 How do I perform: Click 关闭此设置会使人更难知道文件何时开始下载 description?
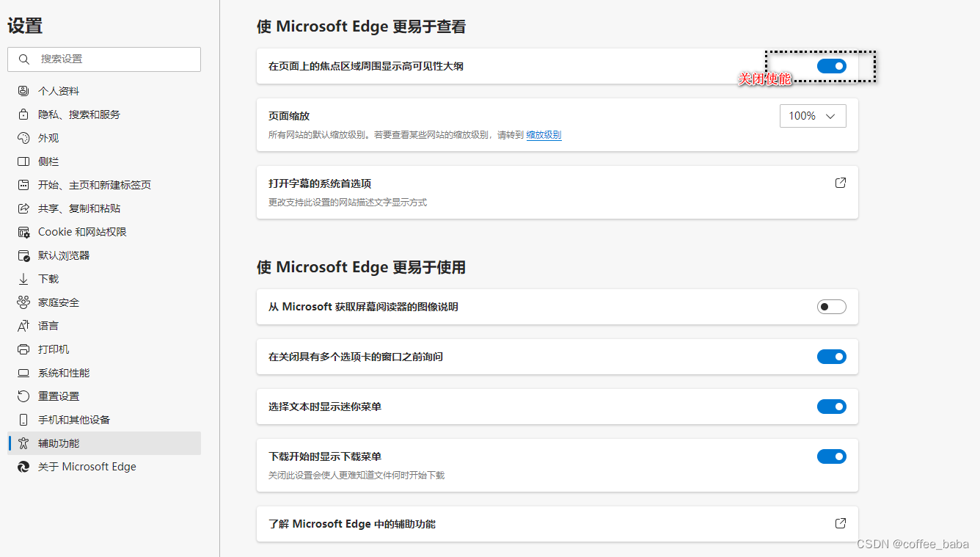pos(356,476)
